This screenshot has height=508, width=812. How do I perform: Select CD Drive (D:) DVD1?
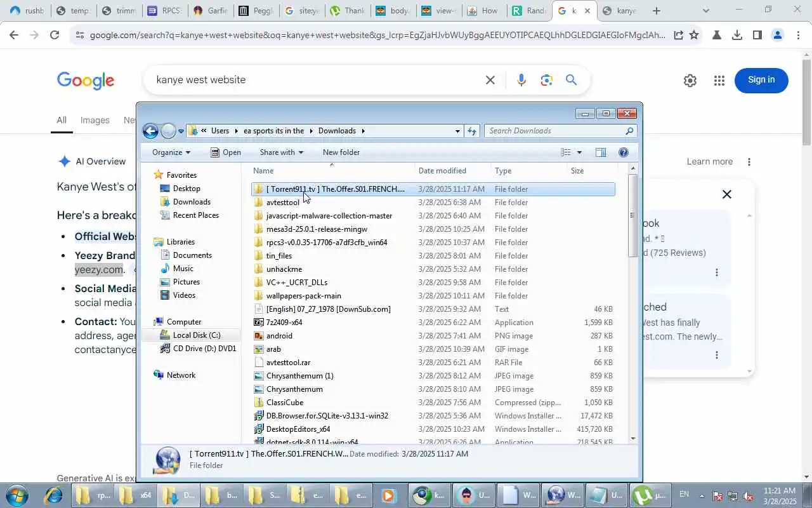pos(204,349)
